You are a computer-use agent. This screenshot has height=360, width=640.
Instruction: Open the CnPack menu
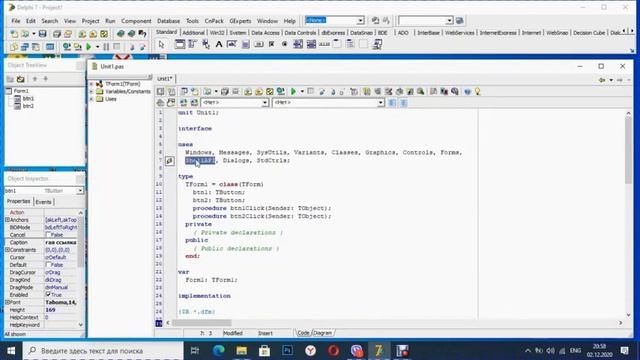pyautogui.click(x=214, y=21)
